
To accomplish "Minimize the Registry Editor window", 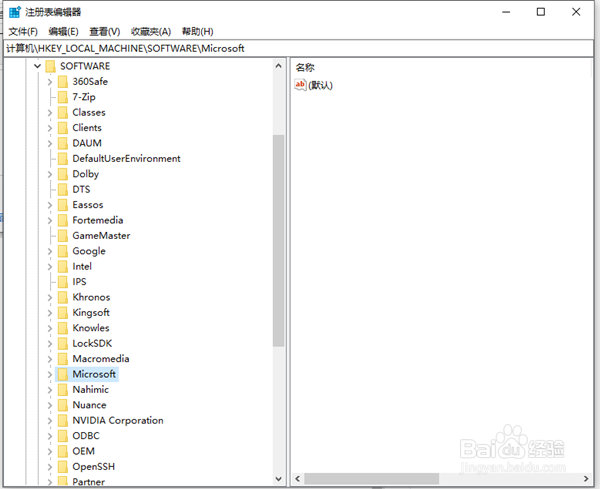I will point(506,12).
